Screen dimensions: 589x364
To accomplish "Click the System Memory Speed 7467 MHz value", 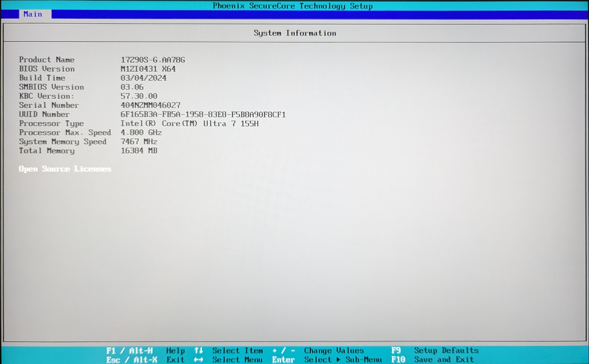I will (x=139, y=142).
